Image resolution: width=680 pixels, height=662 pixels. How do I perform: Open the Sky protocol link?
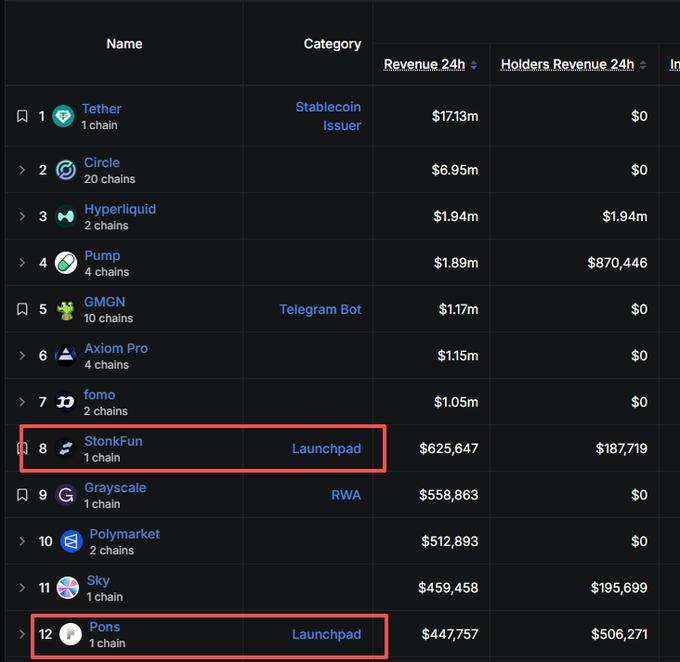pyautogui.click(x=98, y=580)
